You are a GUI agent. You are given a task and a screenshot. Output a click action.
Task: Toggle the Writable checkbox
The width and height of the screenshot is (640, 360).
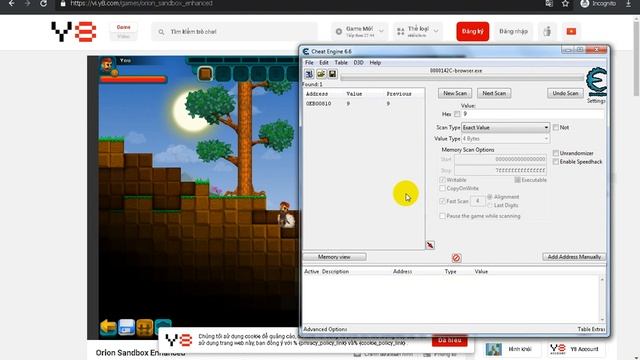click(442, 180)
